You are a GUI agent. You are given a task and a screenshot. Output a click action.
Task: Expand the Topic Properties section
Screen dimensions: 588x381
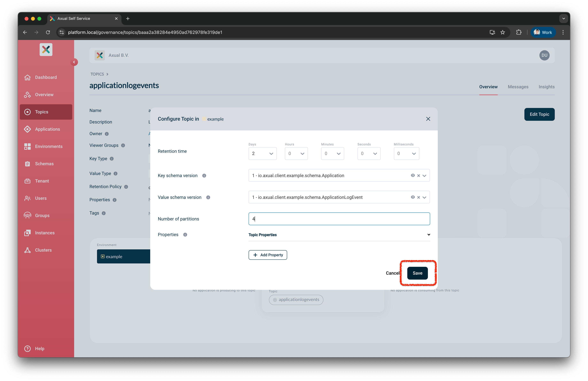[428, 235]
